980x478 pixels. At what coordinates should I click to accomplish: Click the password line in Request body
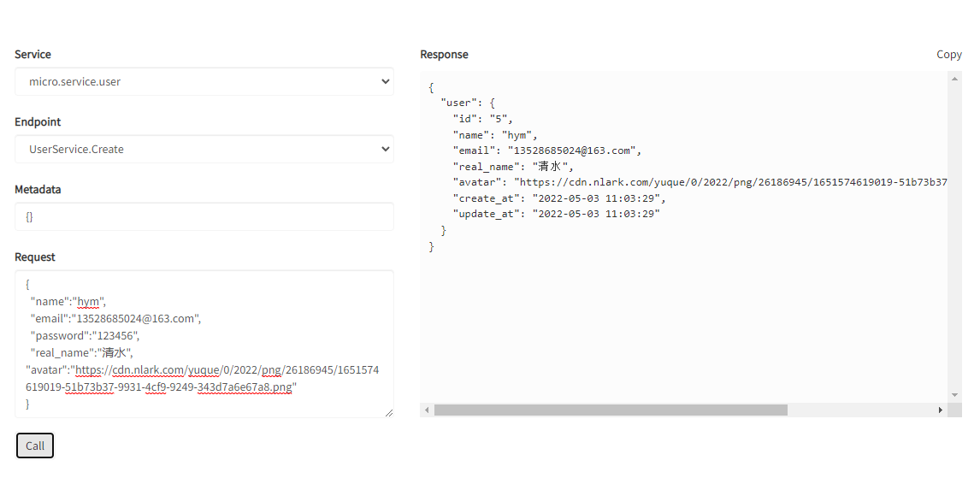[x=83, y=335]
